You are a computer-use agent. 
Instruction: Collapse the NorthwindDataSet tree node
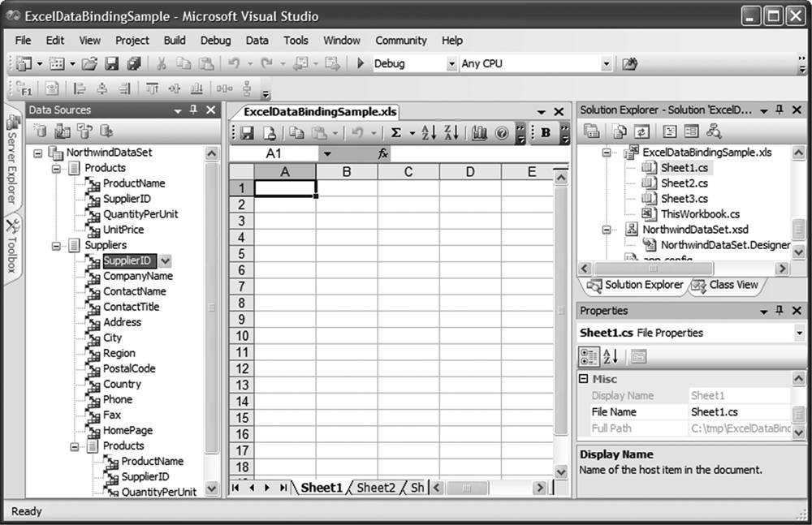pos(38,153)
